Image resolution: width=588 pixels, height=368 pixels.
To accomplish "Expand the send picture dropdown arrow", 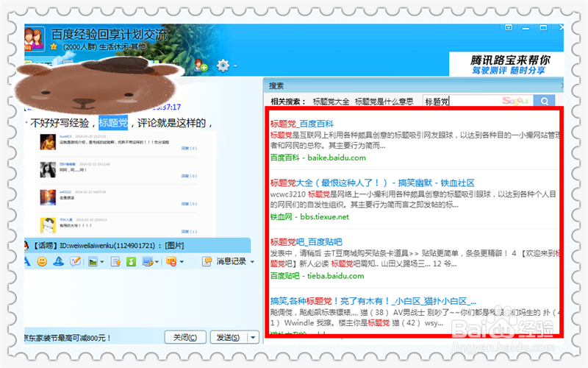I will click(x=101, y=262).
